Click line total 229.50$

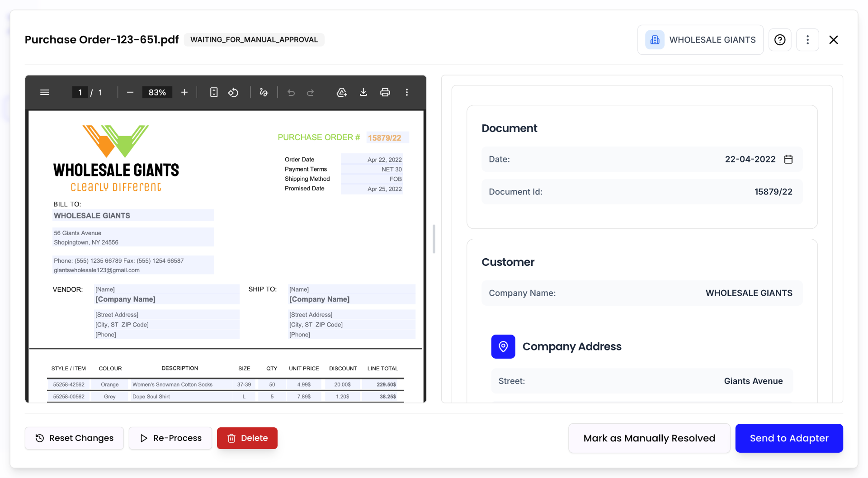click(x=387, y=385)
